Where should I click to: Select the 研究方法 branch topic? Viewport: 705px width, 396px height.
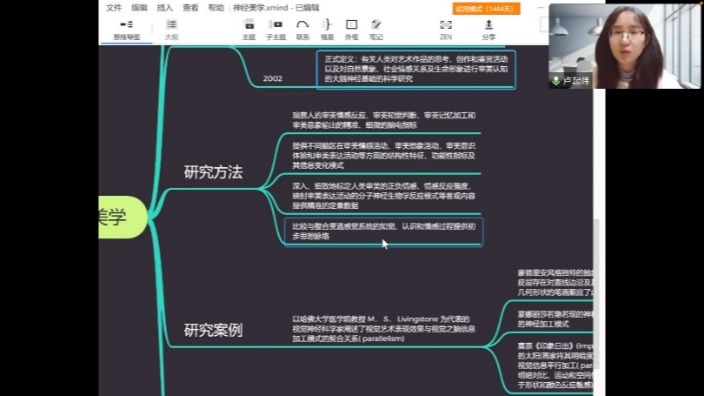(213, 172)
